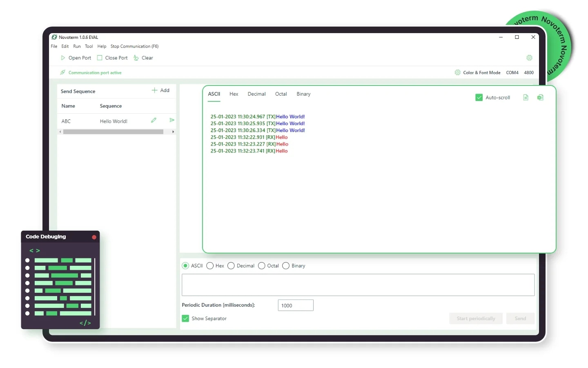Export log to text file icon

point(526,97)
